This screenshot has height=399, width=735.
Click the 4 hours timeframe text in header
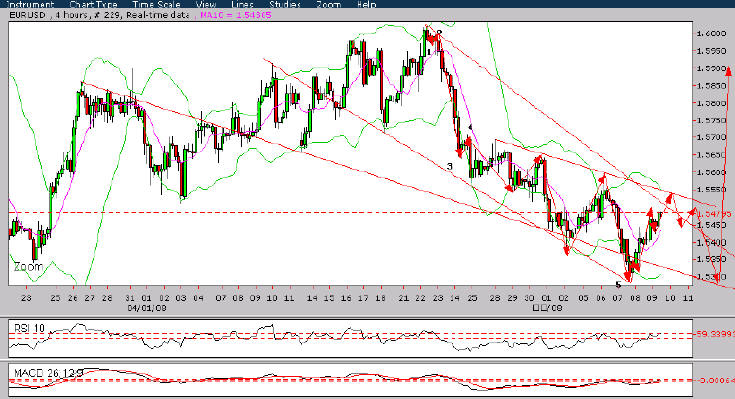tap(71, 15)
